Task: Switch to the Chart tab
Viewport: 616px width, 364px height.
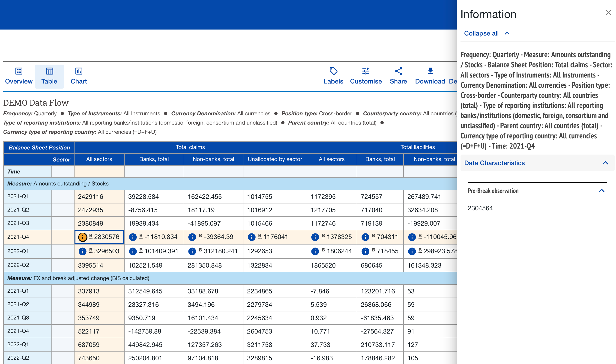Action: point(79,76)
